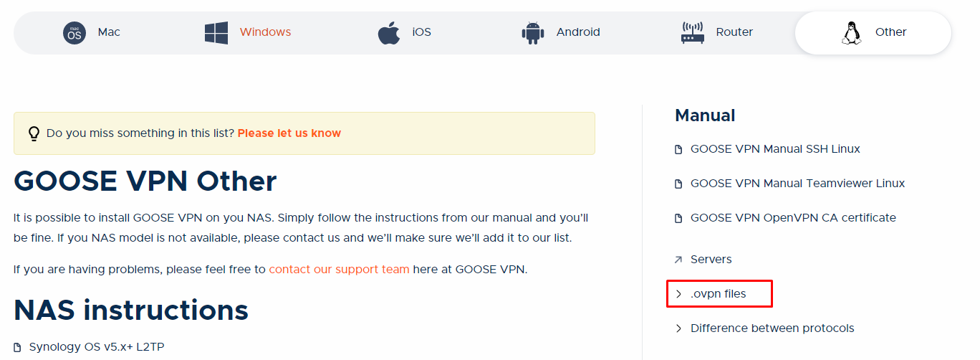Select the Router tab

click(716, 33)
